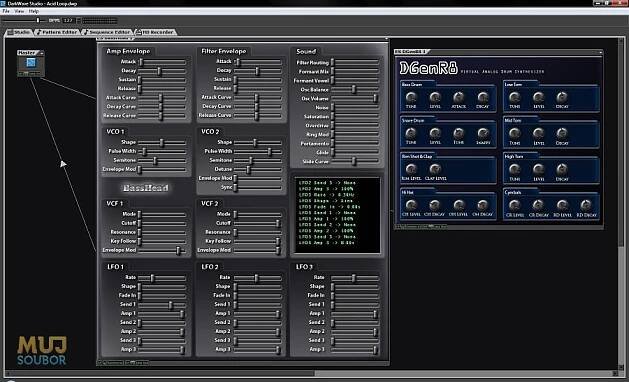This screenshot has height=382, width=629.
Task: Click the Slide Curve slider handle
Action: 353,161
